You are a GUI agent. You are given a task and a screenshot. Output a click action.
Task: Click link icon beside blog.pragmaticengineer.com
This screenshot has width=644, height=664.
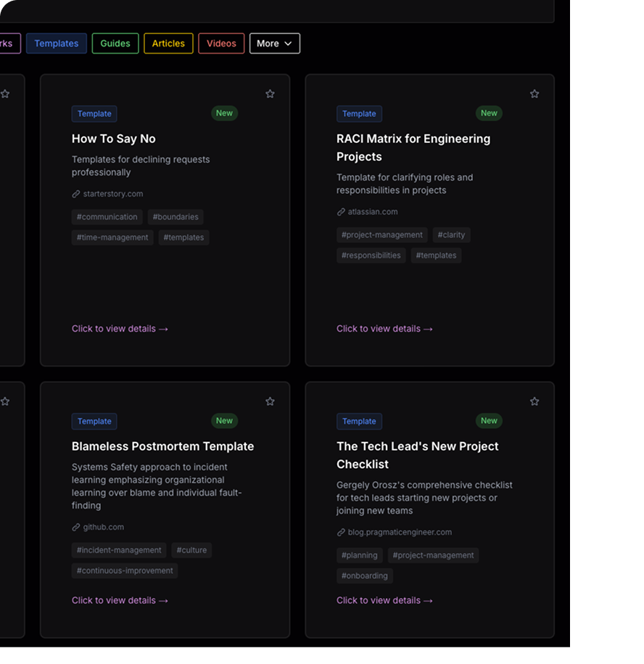pyautogui.click(x=341, y=532)
